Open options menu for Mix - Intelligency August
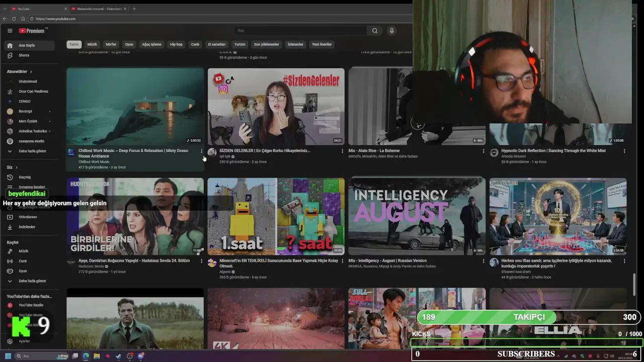 [484, 261]
